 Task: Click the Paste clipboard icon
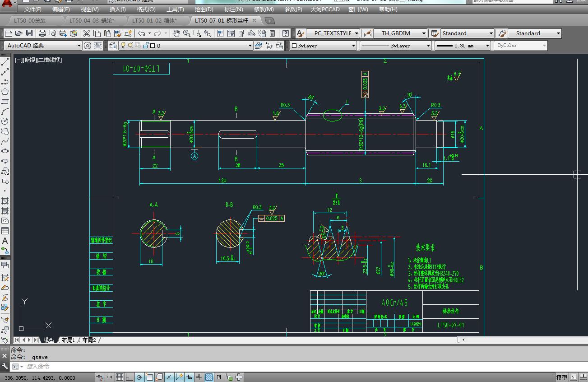107,33
